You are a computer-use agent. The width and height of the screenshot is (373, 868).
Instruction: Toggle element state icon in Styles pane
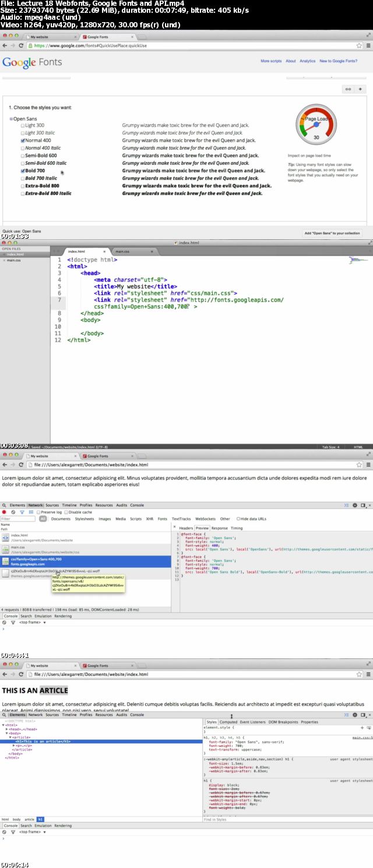click(368, 728)
